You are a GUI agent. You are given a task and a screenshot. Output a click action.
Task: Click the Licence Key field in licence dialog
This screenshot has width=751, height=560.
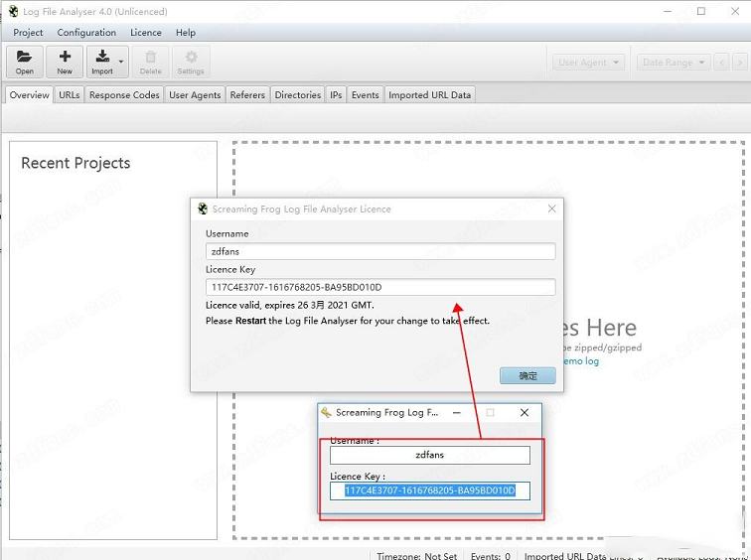380,288
